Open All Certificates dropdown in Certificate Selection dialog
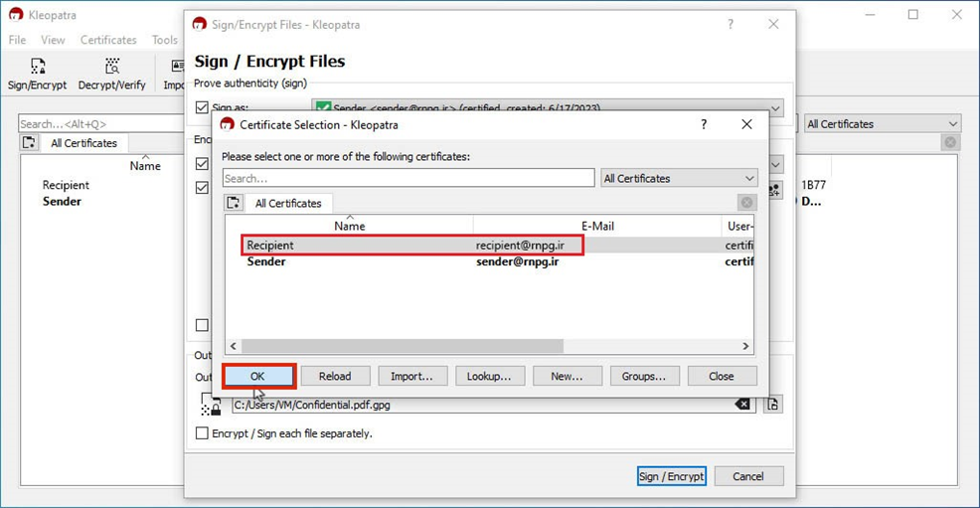This screenshot has height=508, width=980. 679,178
